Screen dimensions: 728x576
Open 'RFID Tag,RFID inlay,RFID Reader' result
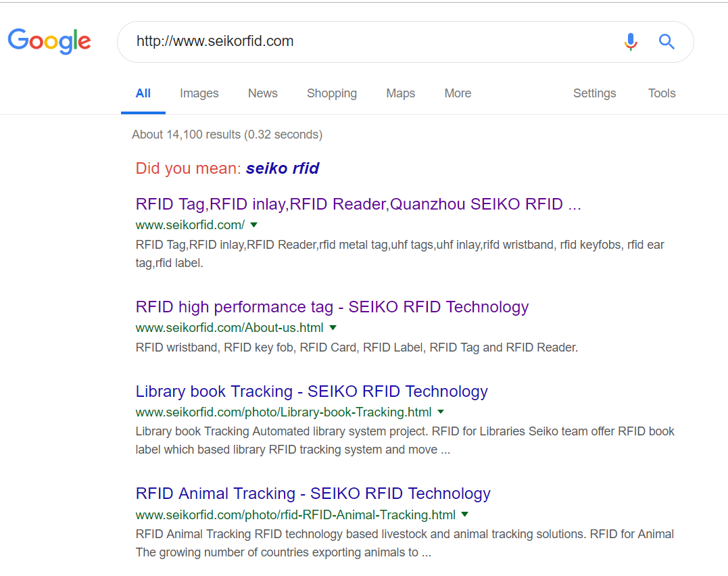(x=358, y=204)
